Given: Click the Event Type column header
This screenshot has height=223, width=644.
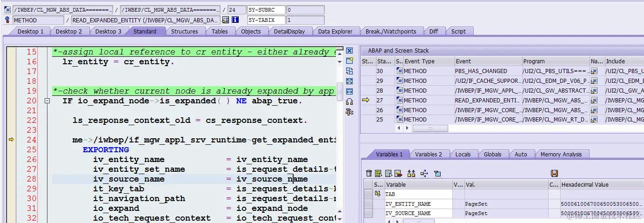Looking at the screenshot, I should pos(429,61).
